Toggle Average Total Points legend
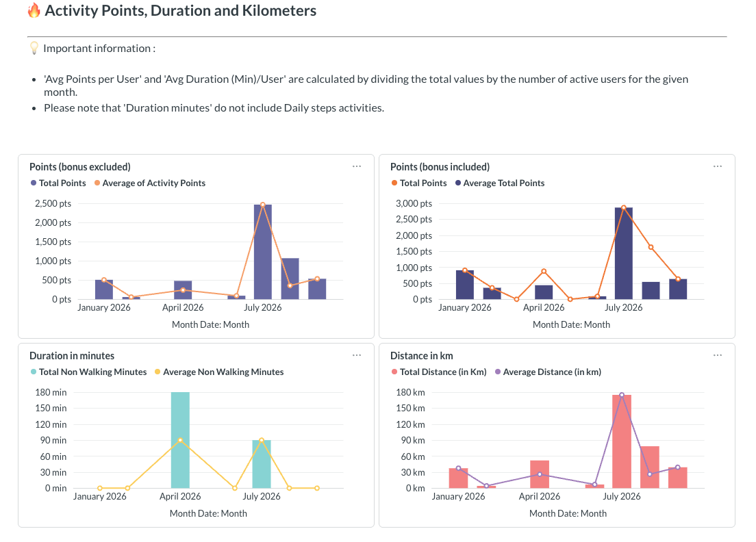756x542 pixels. [499, 183]
